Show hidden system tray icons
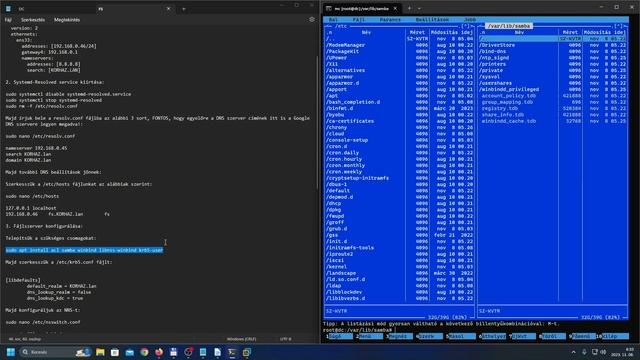Screen dimensions: 640x360 click(573, 352)
